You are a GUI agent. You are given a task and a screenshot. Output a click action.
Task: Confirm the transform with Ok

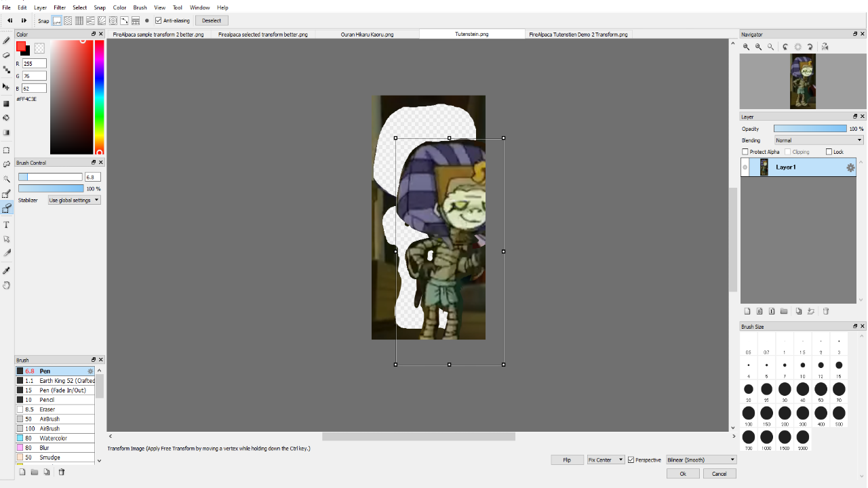[x=684, y=474]
